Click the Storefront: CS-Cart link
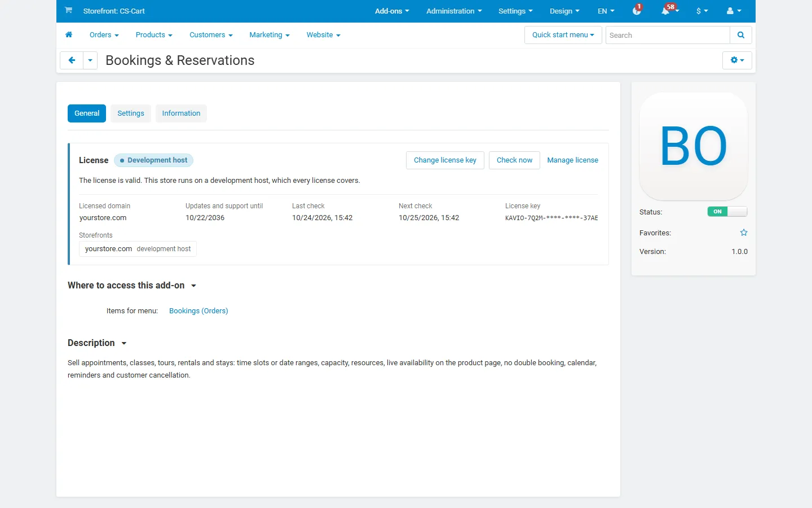The image size is (812, 508). pyautogui.click(x=114, y=11)
